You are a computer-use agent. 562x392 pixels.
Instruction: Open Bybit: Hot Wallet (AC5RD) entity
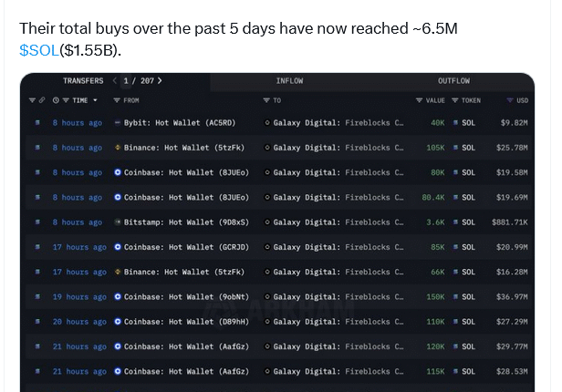click(x=179, y=122)
